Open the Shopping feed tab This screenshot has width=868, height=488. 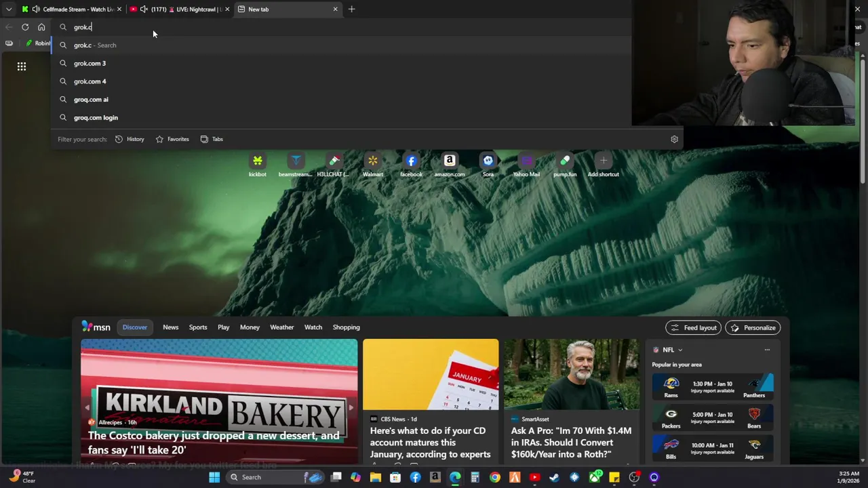346,327
